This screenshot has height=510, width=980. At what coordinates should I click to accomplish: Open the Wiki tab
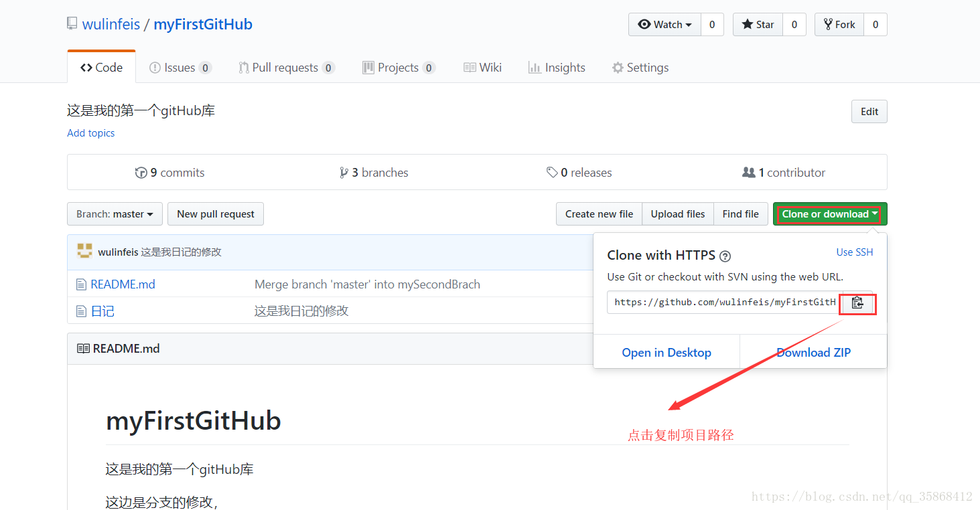(482, 68)
